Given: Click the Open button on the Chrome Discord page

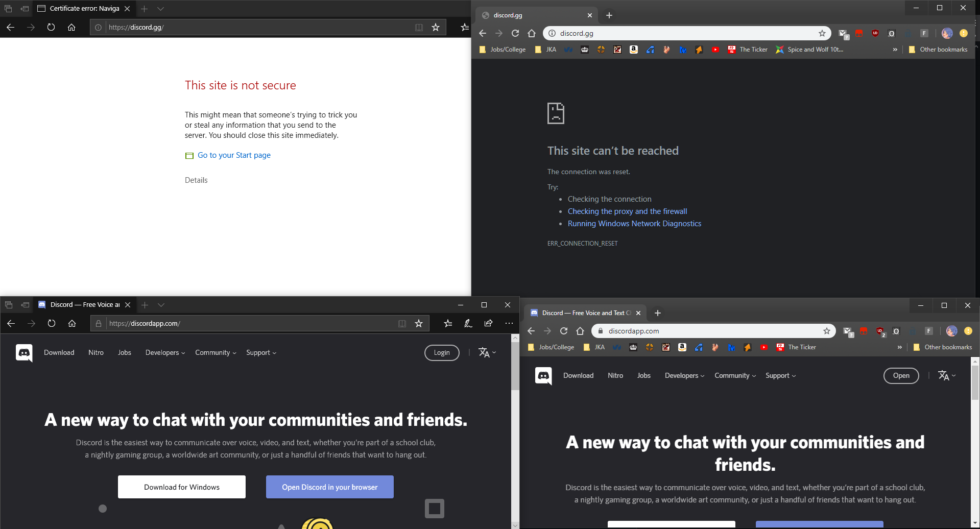Looking at the screenshot, I should tap(901, 376).
